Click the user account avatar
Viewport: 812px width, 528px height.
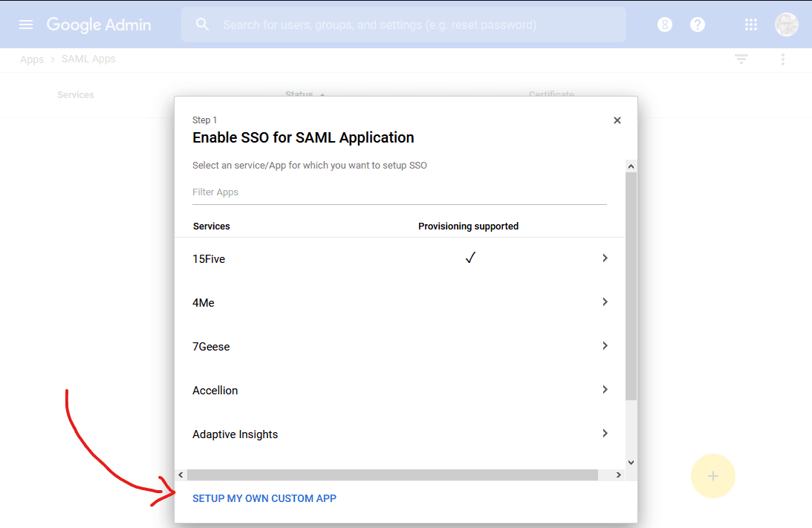pyautogui.click(x=787, y=25)
